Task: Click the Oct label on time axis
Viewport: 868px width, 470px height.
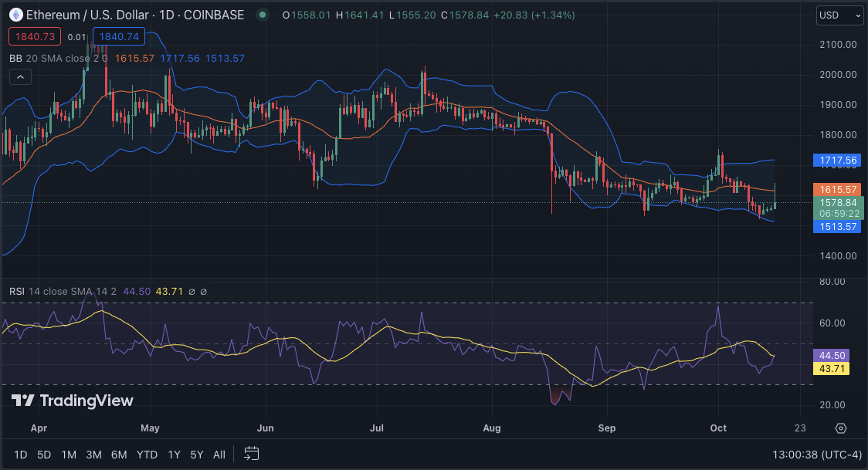Action: (718, 428)
